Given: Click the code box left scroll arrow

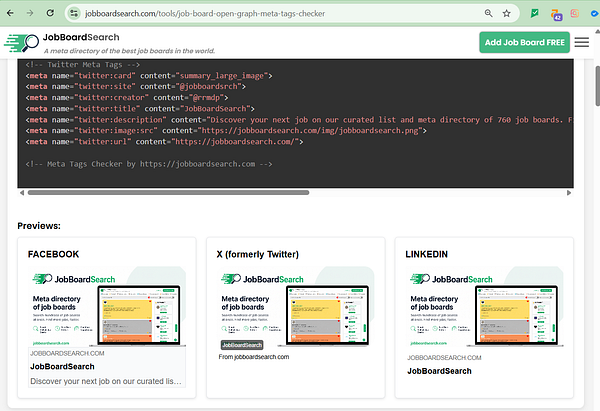Looking at the screenshot, I should [22, 192].
